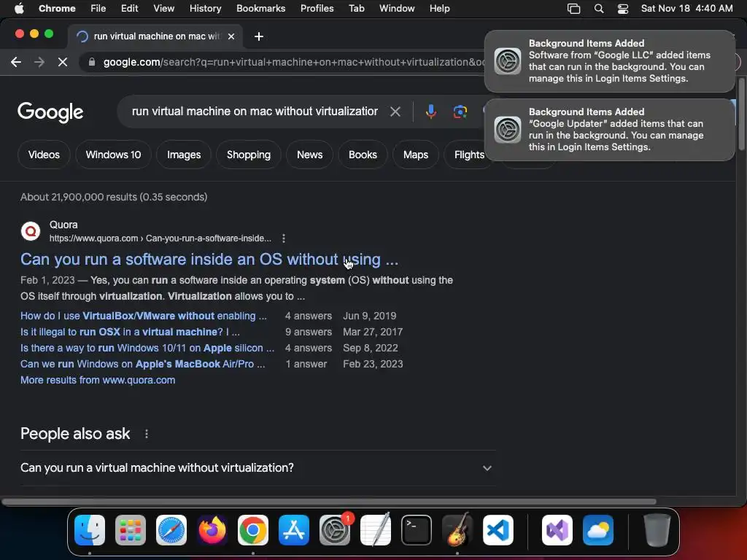Open Firefox from the Dock

(x=212, y=529)
